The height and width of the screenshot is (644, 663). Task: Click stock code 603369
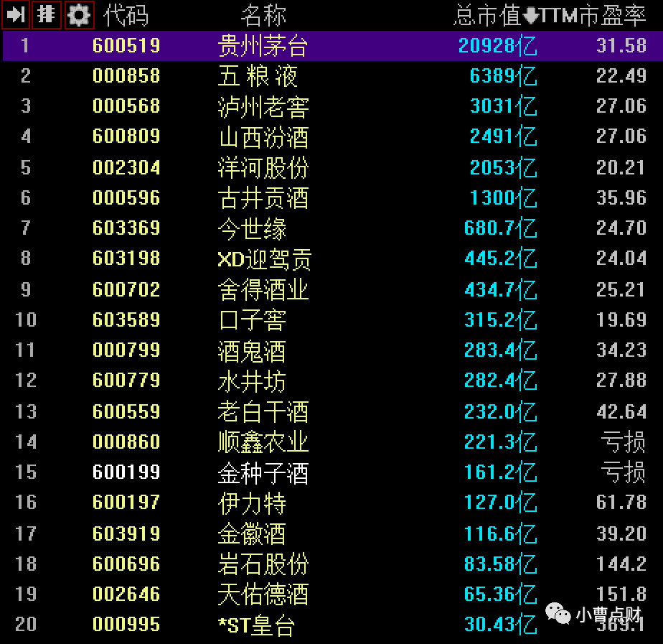[x=126, y=228]
